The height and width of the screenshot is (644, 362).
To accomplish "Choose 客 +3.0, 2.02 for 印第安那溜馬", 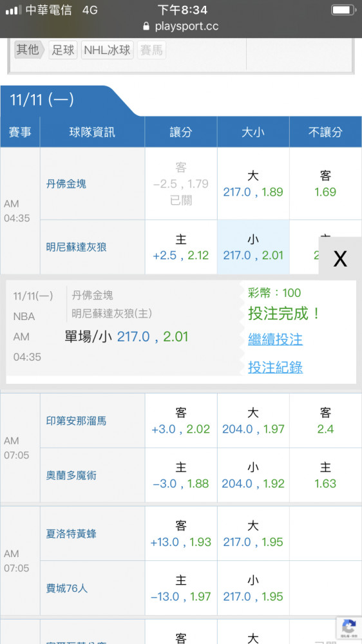I will click(181, 421).
